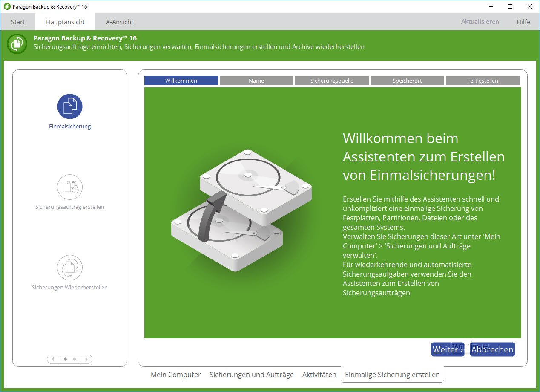Click Aktualisieren in the top bar
Viewport: 540px width, 392px height.
480,22
